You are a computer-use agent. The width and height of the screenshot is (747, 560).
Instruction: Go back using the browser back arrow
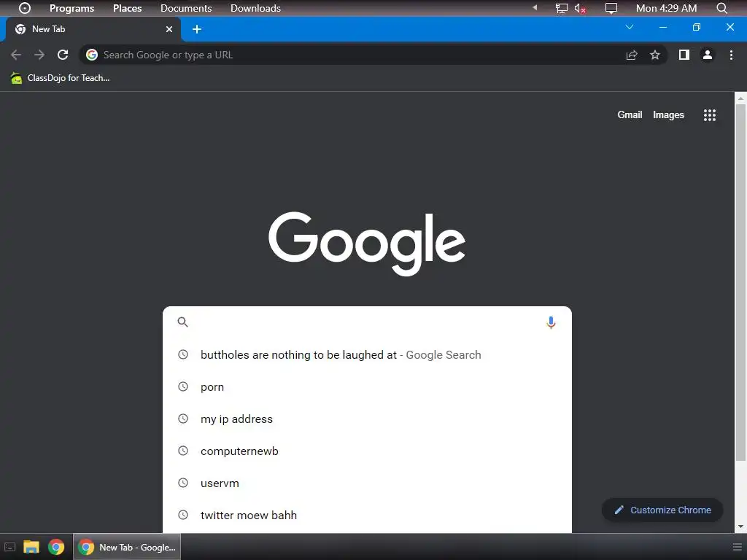[16, 55]
